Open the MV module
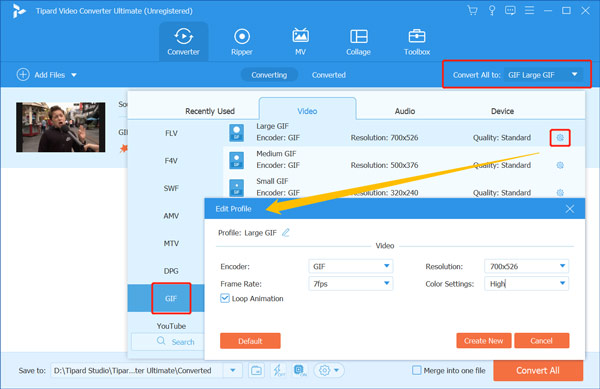The width and height of the screenshot is (600, 389). [300, 42]
